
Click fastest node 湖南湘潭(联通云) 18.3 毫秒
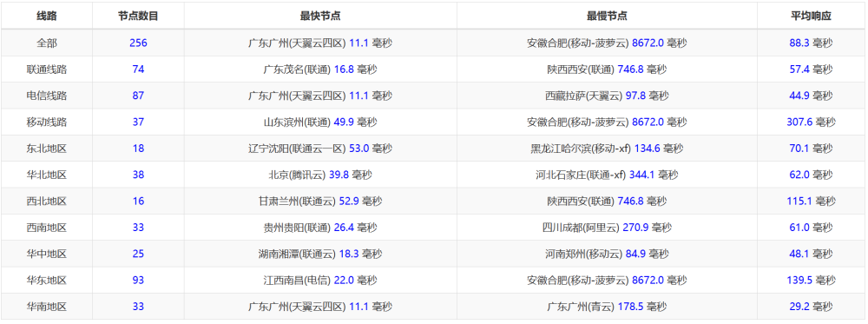[x=320, y=254]
